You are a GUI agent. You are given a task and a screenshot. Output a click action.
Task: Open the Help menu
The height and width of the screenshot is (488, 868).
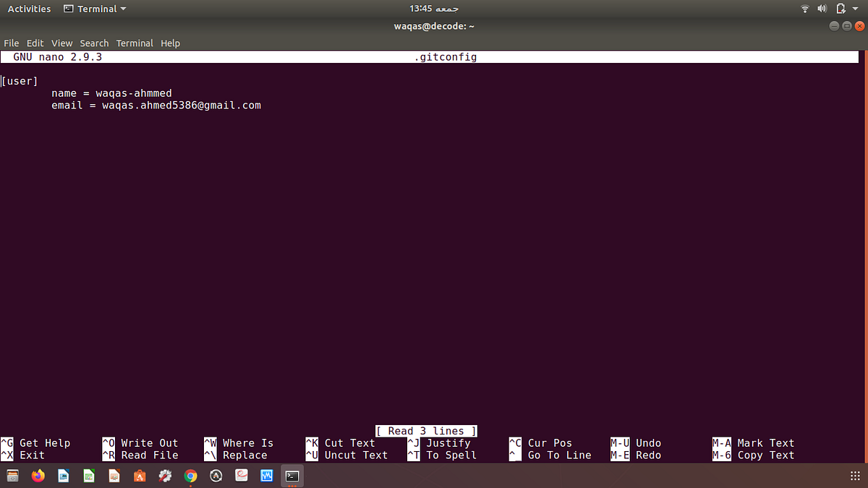[x=171, y=43]
